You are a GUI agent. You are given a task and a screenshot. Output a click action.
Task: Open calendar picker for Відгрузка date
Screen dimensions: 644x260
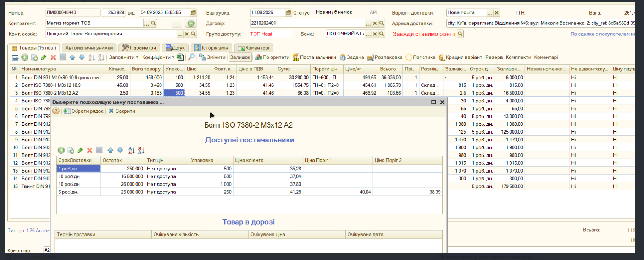[288, 13]
